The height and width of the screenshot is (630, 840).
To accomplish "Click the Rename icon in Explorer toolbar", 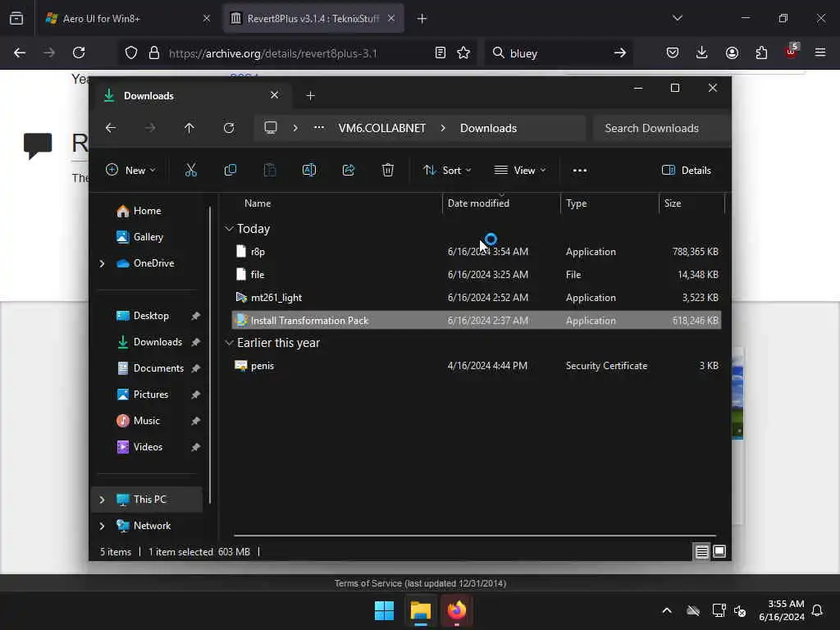I will (309, 171).
